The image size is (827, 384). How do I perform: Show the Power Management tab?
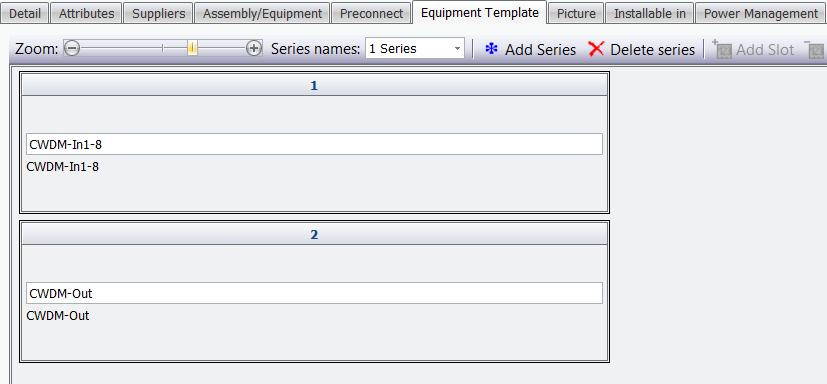[x=761, y=14]
